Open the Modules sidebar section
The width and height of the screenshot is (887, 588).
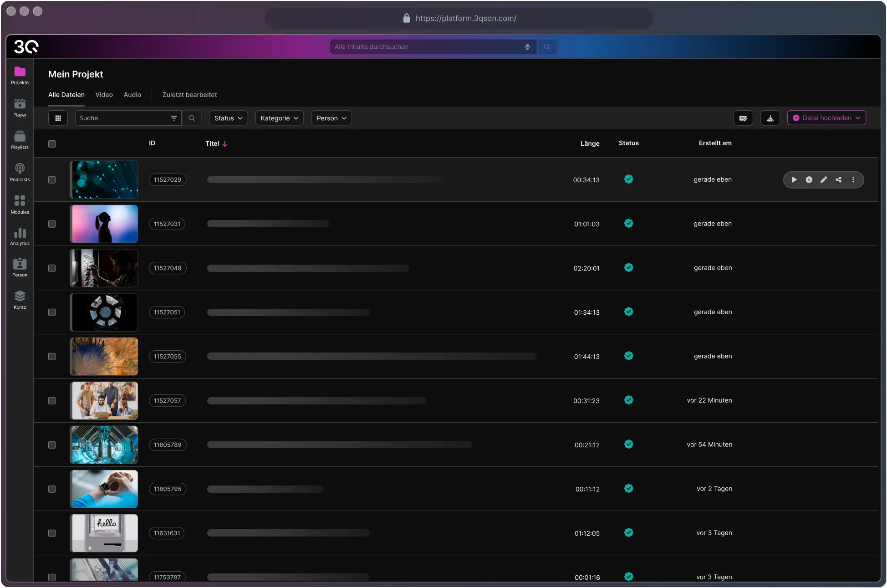pos(20,205)
